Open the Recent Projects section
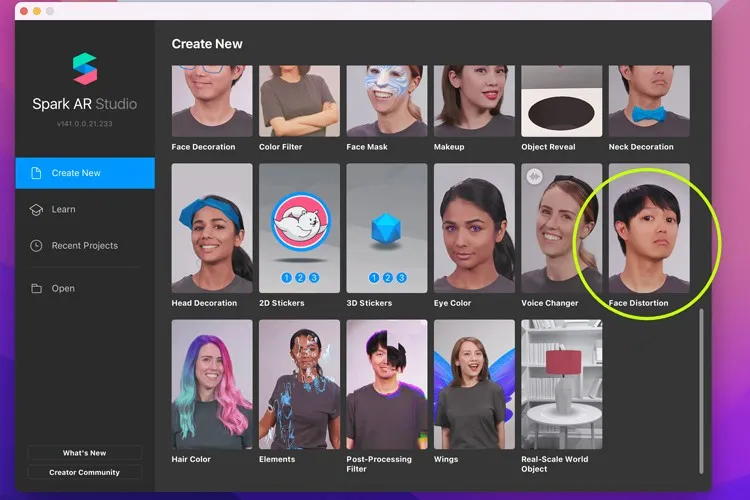Viewport: 750px width, 500px height. (84, 245)
